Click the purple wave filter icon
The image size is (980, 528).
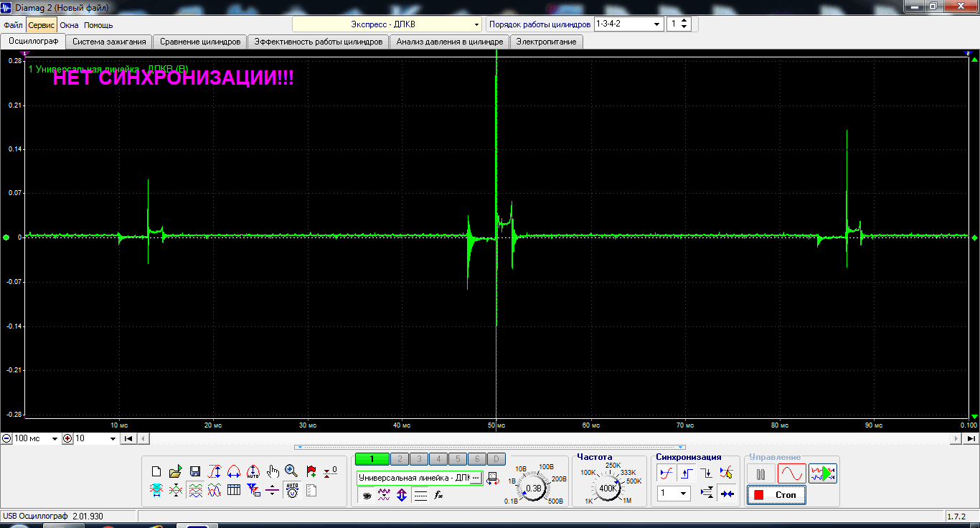[x=385, y=495]
